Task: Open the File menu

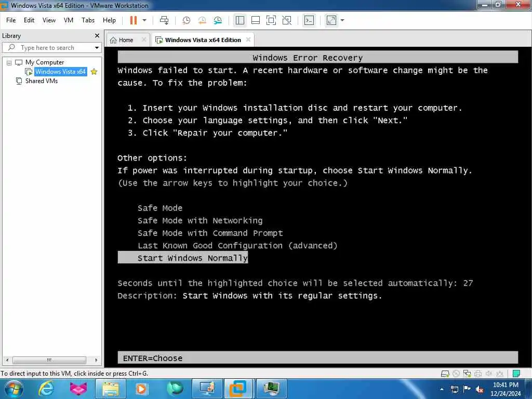Action: pyautogui.click(x=11, y=20)
